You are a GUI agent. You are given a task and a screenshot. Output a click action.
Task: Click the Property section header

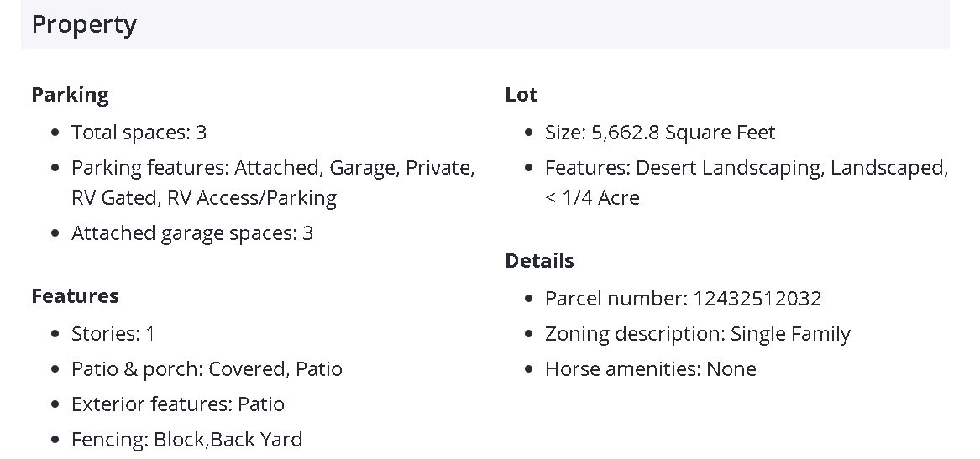coord(84,25)
